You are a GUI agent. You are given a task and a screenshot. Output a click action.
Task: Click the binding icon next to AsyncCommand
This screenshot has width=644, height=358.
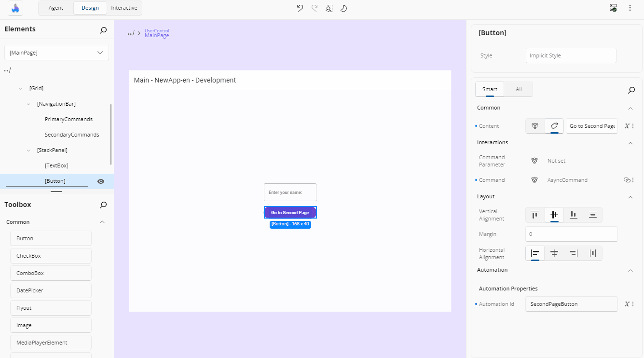click(627, 179)
